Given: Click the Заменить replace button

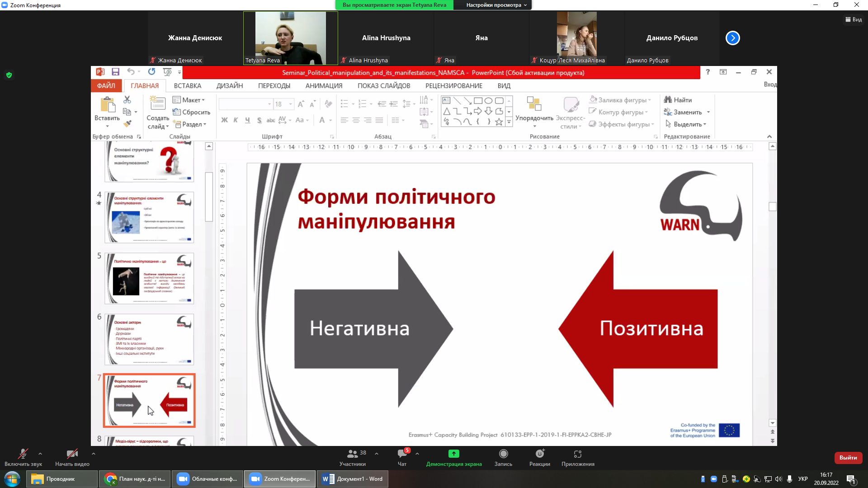Looking at the screenshot, I should point(683,112).
